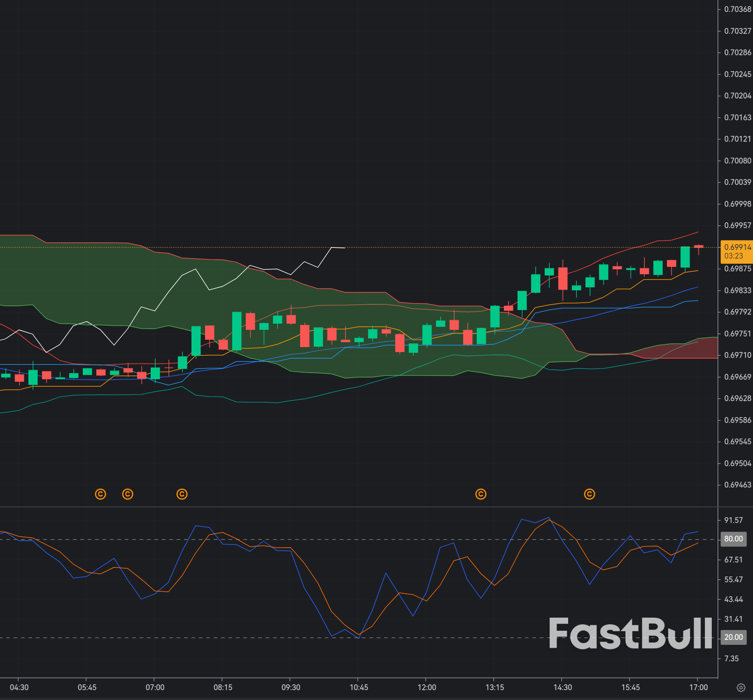The height and width of the screenshot is (700, 753).
Task: Click time axis label 10:45
Action: 359,688
